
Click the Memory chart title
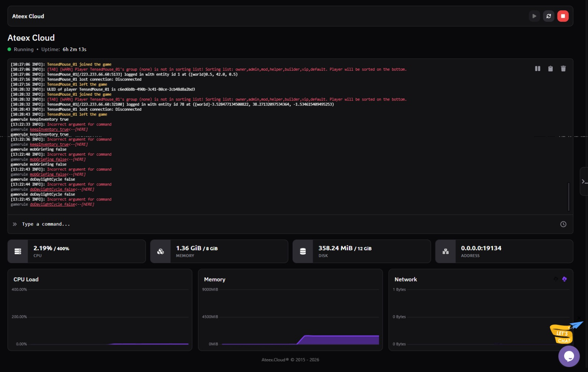(x=215, y=279)
